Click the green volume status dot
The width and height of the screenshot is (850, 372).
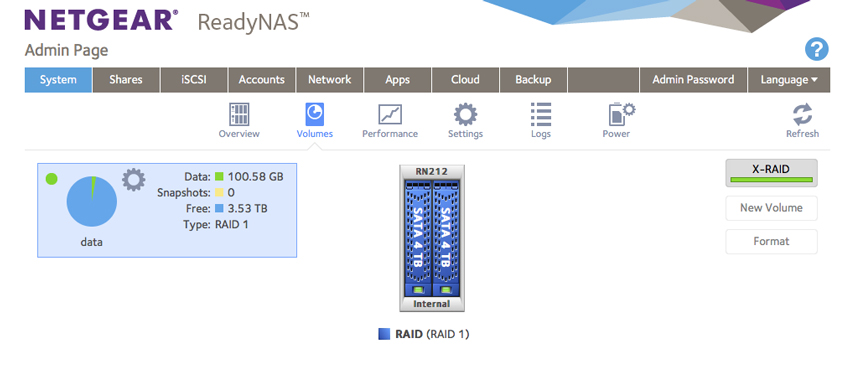pyautogui.click(x=51, y=178)
